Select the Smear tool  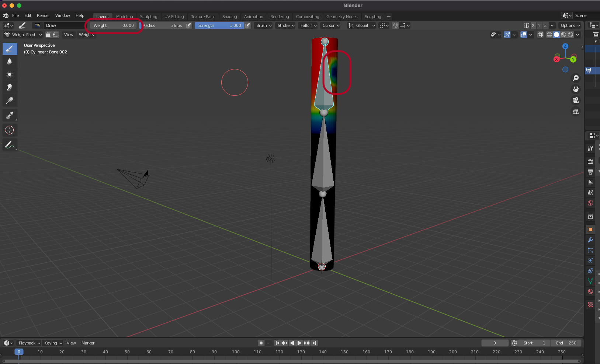[x=10, y=87]
